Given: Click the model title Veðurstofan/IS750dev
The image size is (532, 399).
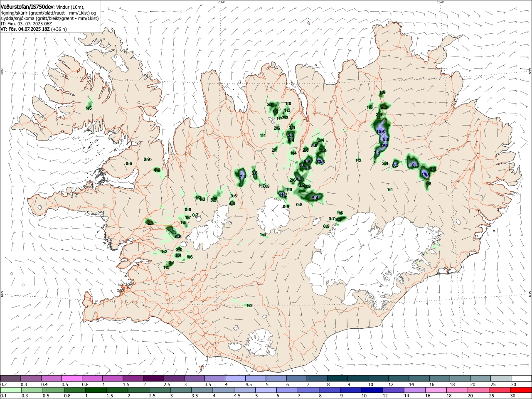Looking at the screenshot, I should [x=27, y=7].
